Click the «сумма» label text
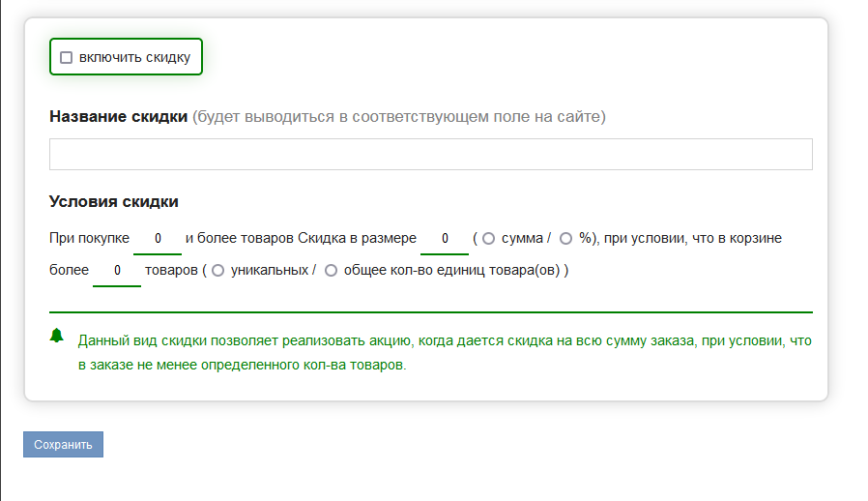The height and width of the screenshot is (501, 868). 522,238
